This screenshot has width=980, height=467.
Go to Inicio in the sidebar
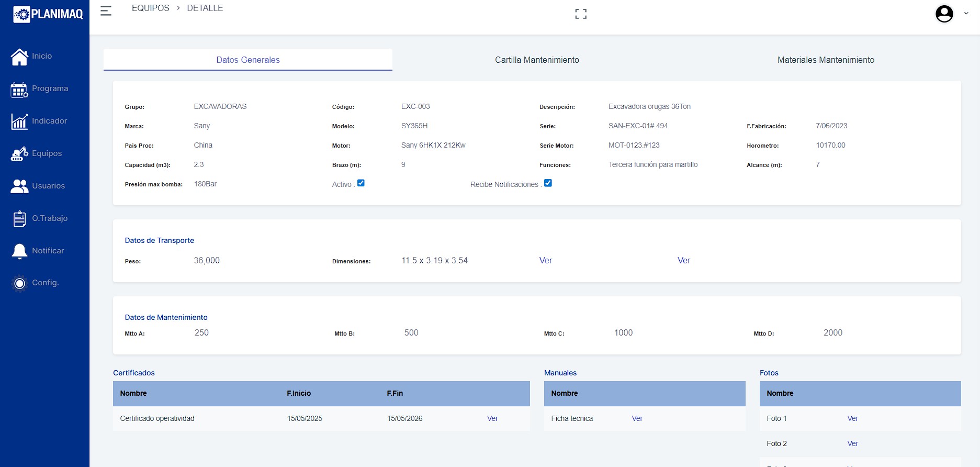[42, 56]
